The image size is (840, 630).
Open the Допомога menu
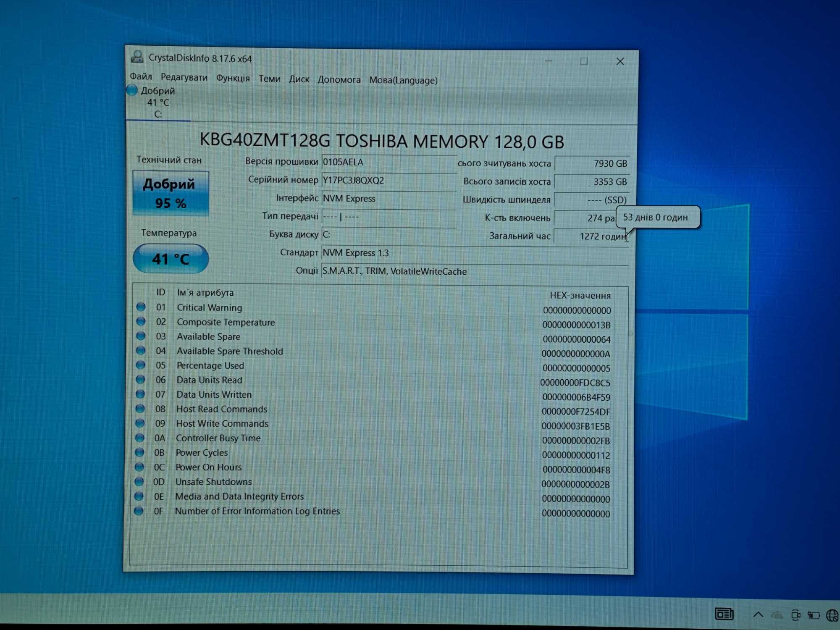[x=339, y=79]
